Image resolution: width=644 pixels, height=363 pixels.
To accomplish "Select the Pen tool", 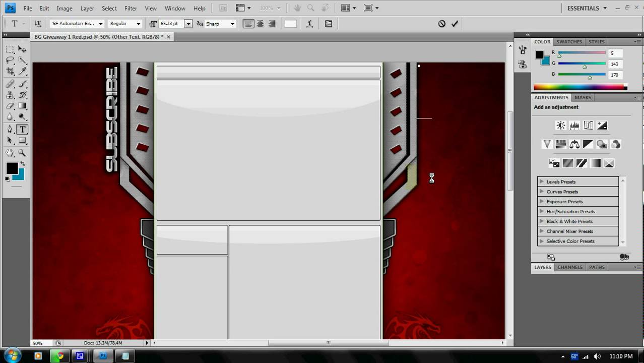I will pos(10,130).
